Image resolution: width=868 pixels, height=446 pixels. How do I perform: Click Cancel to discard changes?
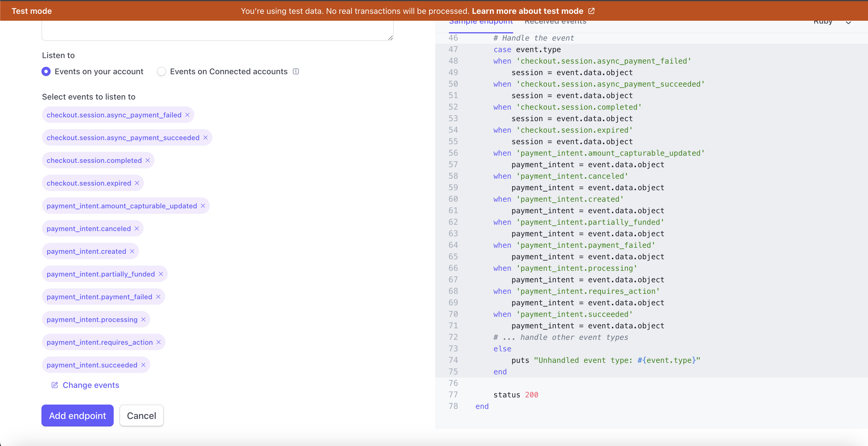coord(141,415)
